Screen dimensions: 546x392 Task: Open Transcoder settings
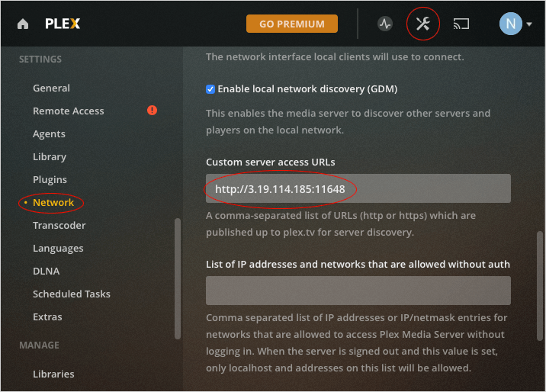pyautogui.click(x=59, y=226)
